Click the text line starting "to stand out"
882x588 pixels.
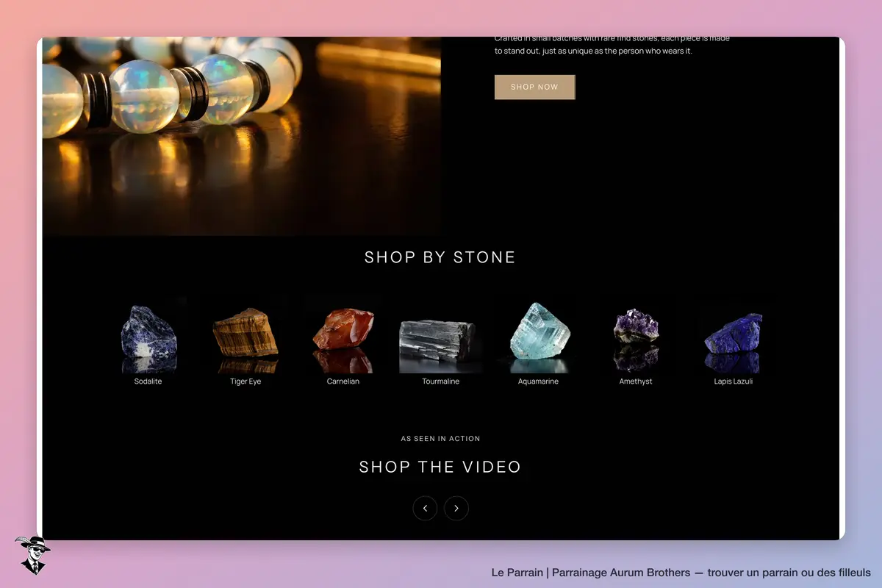pyautogui.click(x=593, y=51)
